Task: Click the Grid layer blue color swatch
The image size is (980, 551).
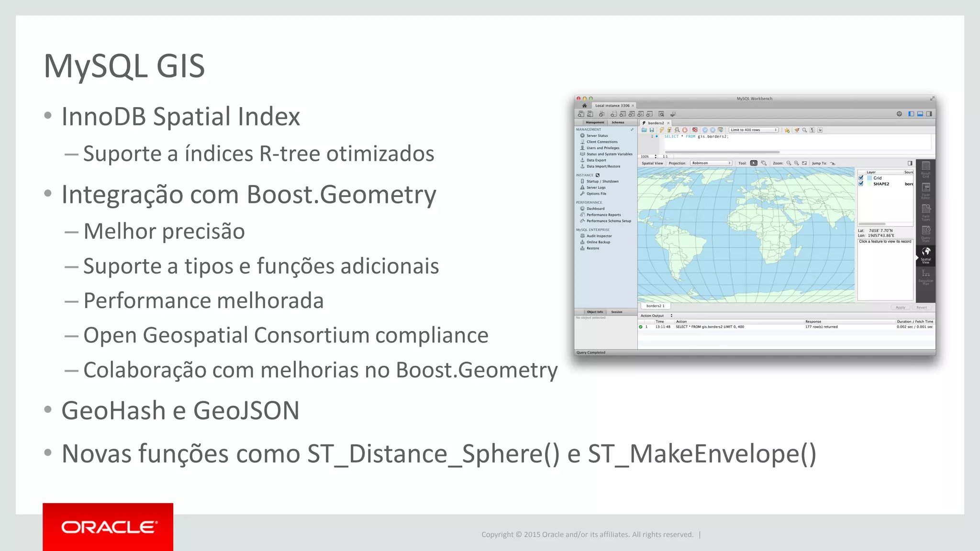Action: 869,178
